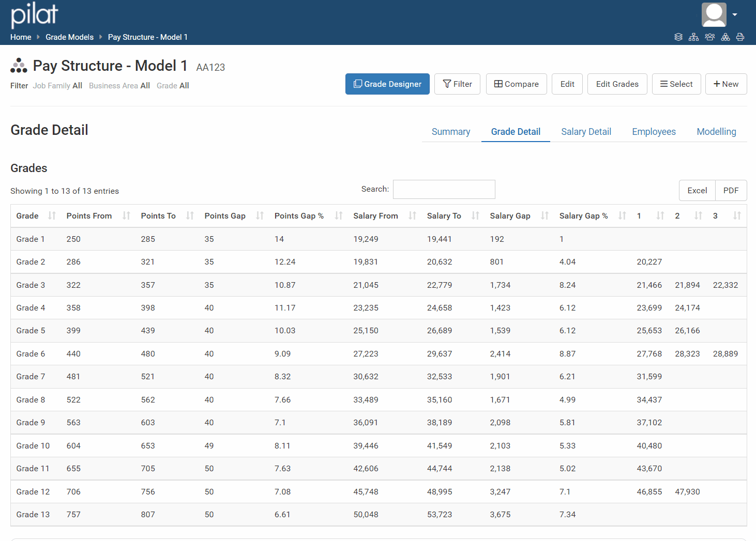
Task: Export the table to PDF
Action: (x=731, y=190)
